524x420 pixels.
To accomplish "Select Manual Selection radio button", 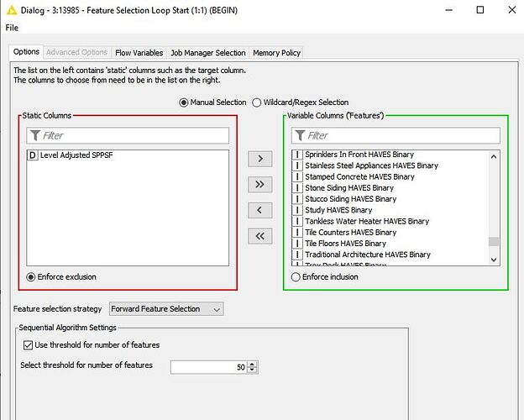I will pyautogui.click(x=183, y=102).
